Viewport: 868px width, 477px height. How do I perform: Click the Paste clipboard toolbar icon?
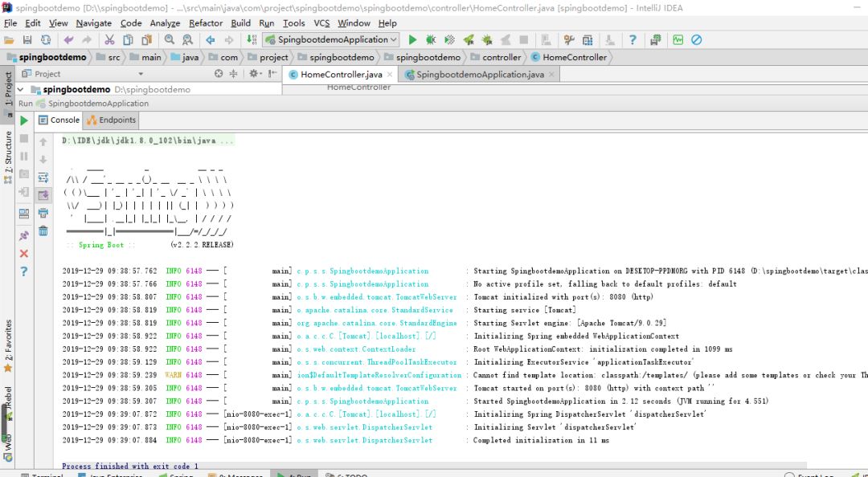click(146, 40)
